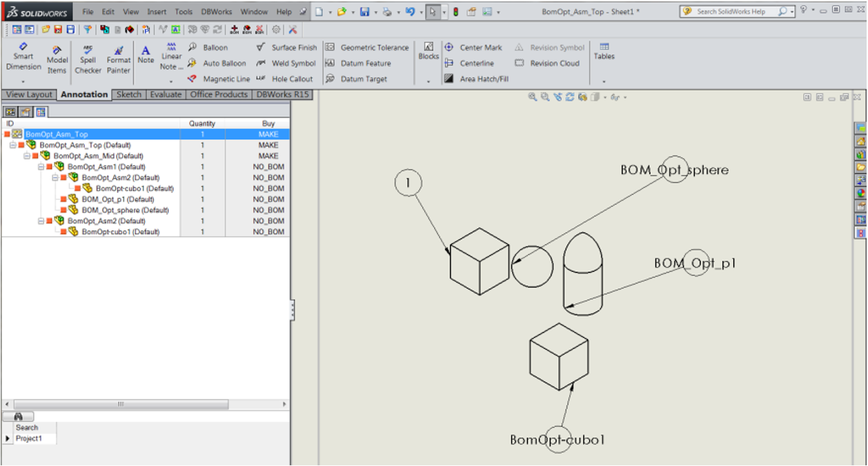Open the Model Items tool

(57, 60)
